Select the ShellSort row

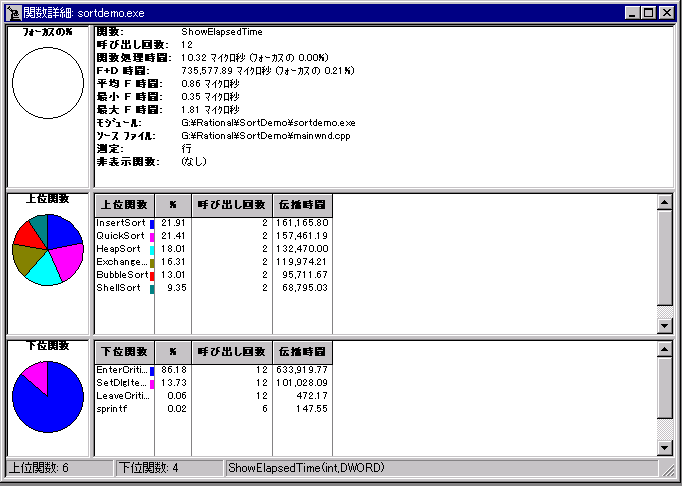pyautogui.click(x=120, y=288)
